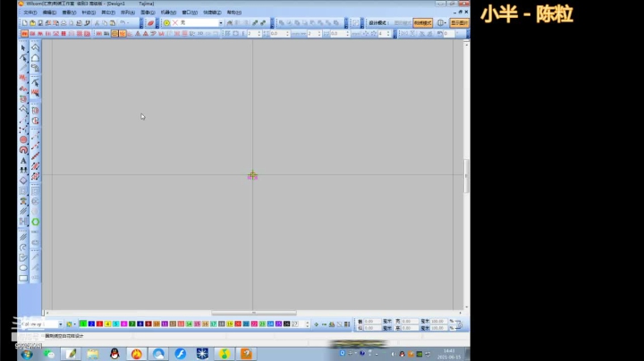Pick yellow color swatch number 4
The height and width of the screenshot is (361, 644).
(x=107, y=324)
